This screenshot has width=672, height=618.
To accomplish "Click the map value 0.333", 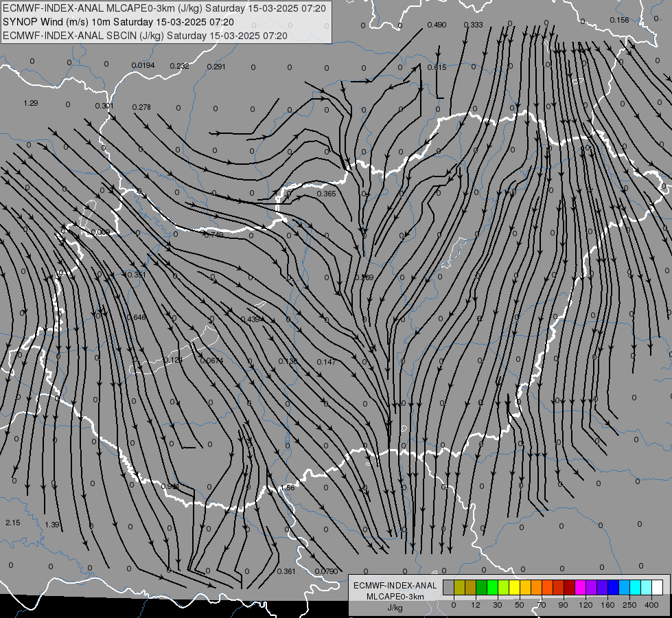I will tap(473, 25).
